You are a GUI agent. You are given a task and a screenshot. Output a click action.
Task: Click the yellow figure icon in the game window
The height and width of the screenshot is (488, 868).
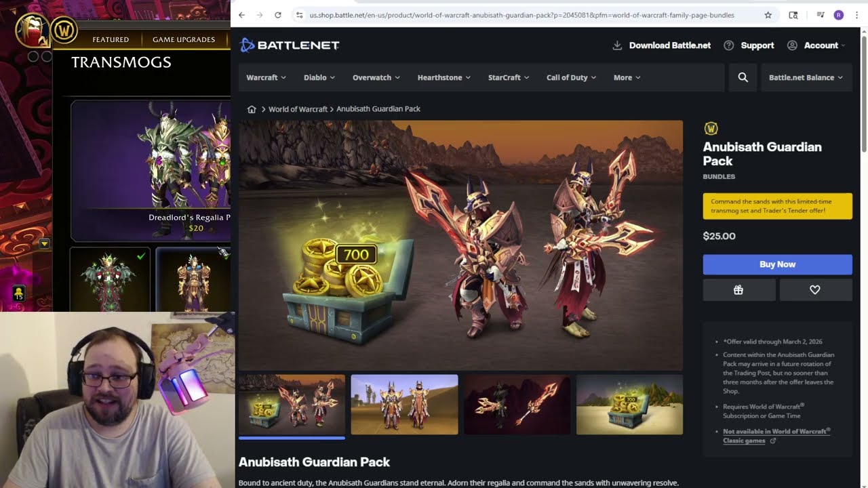19,293
